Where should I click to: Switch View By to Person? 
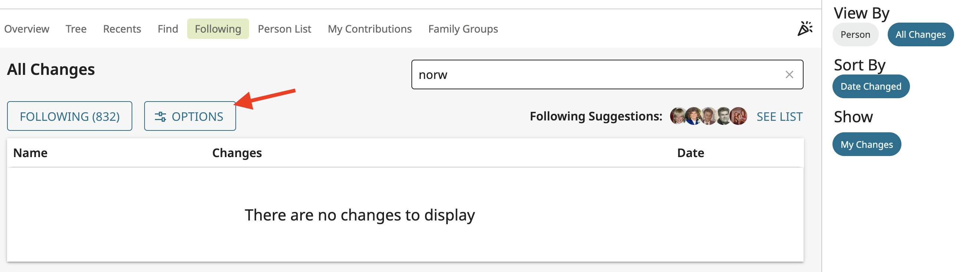[x=855, y=34]
